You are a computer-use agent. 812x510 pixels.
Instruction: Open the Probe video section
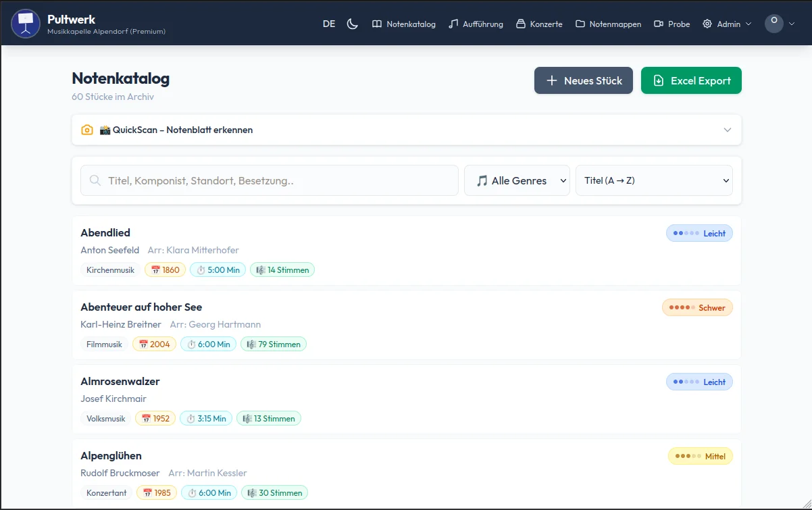tap(671, 24)
